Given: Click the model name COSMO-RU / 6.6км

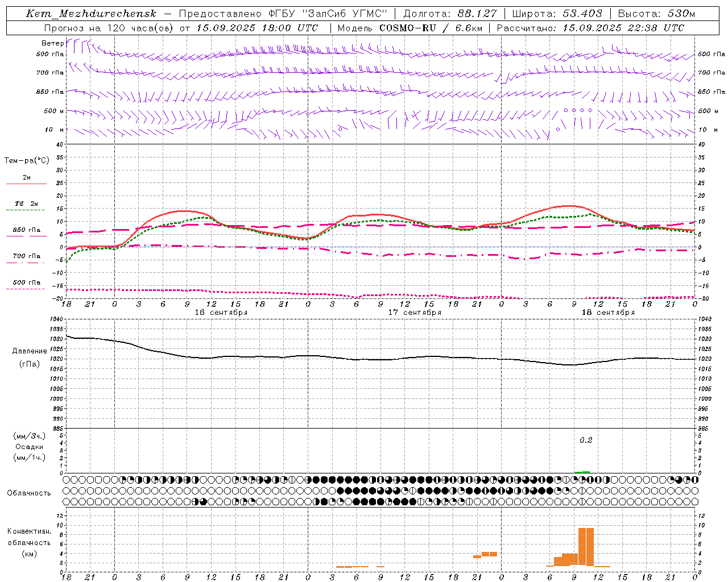Looking at the screenshot, I should pyautogui.click(x=431, y=28).
